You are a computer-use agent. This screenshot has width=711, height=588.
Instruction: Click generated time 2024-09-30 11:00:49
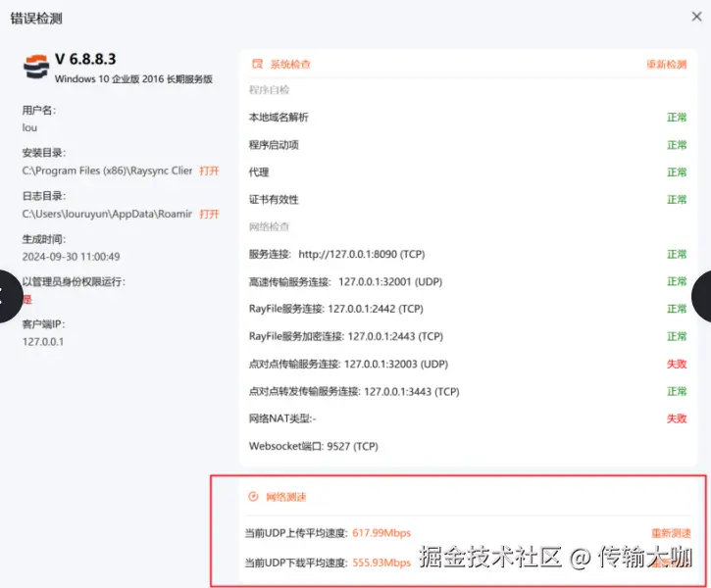click(x=71, y=257)
